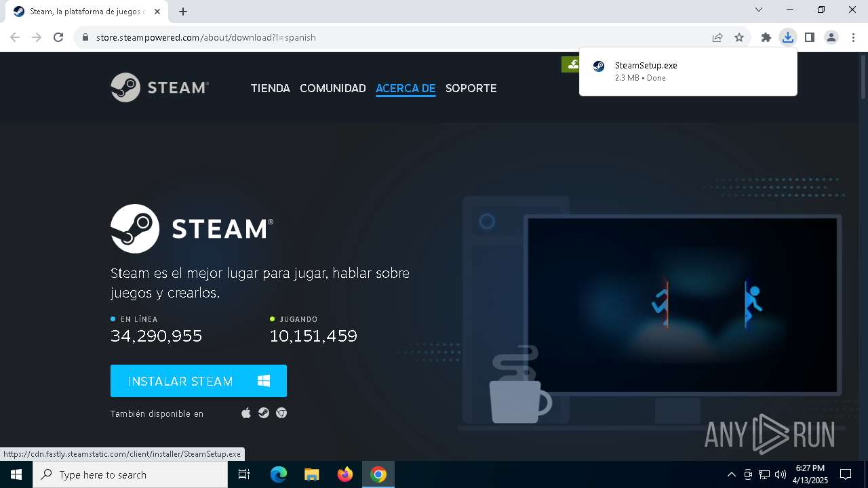Launch Firefox from taskbar
Screen dimensions: 868x488
pos(345,474)
